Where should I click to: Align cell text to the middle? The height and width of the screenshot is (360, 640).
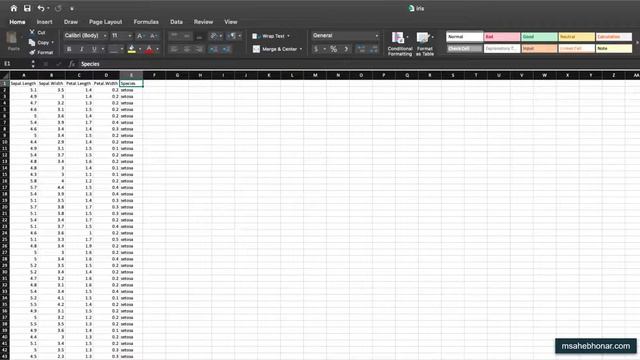tap(187, 36)
